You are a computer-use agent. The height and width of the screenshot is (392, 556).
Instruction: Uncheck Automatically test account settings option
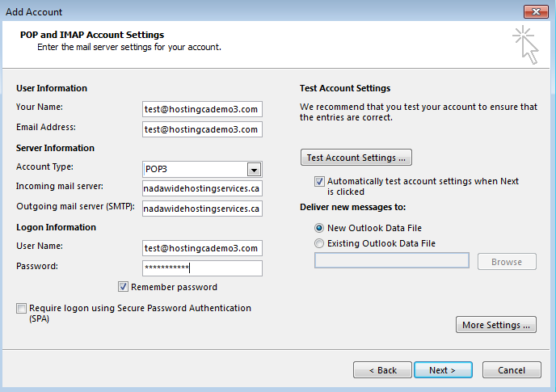pyautogui.click(x=319, y=181)
